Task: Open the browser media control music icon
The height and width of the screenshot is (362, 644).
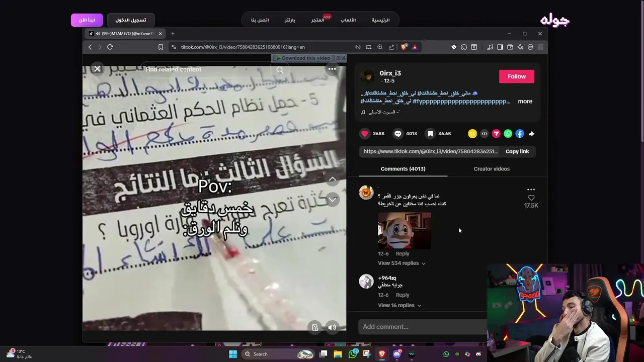Action: coord(490,47)
